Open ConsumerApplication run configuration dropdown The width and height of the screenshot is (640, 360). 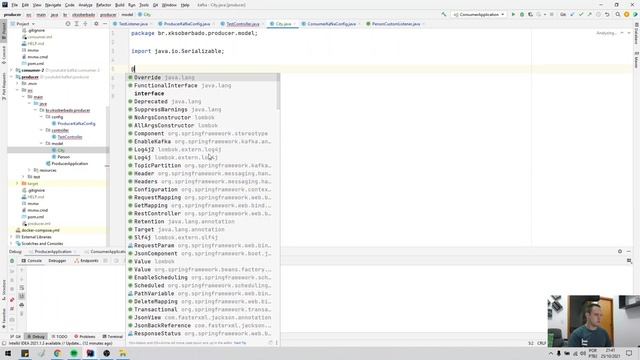click(x=479, y=14)
